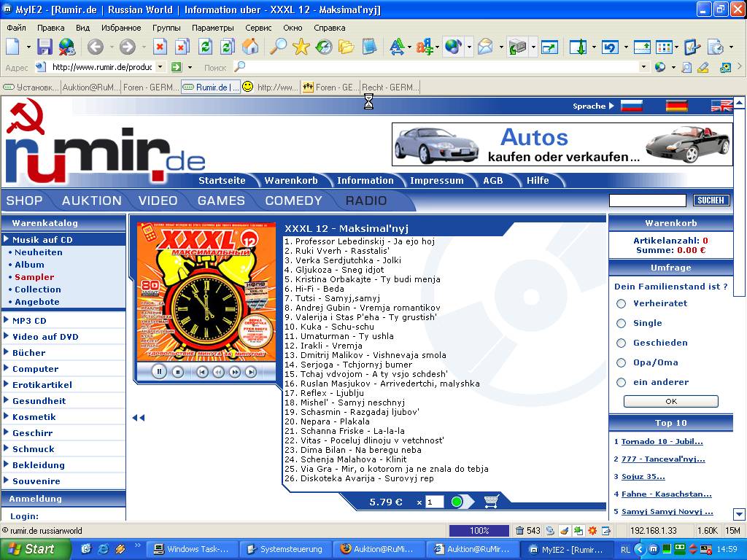Image resolution: width=747 pixels, height=560 pixels.
Task: Click the quantity input field
Action: 434,502
